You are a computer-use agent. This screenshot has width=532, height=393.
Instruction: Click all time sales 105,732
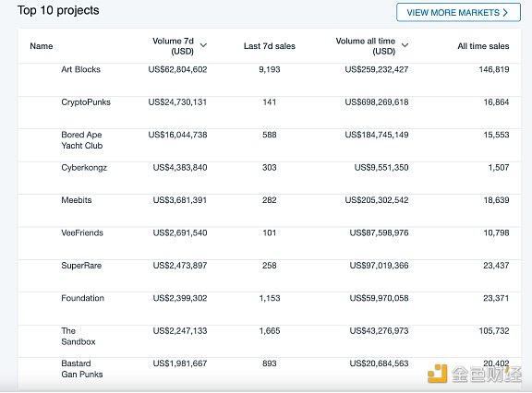coord(494,331)
